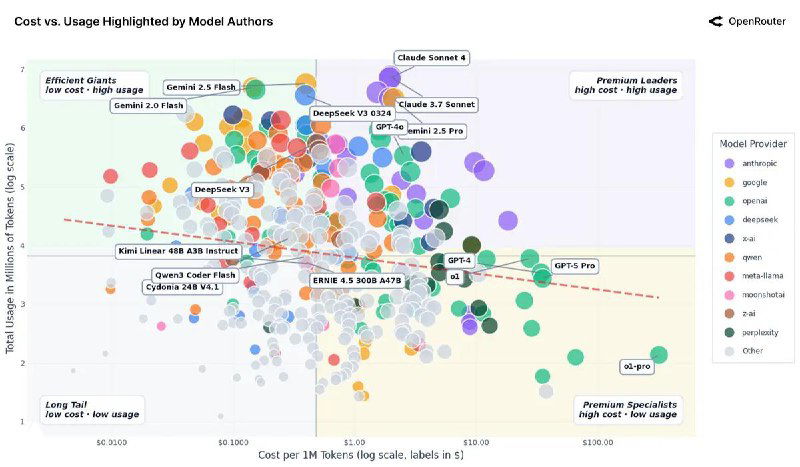Image resolution: width=800 pixels, height=467 pixels.
Task: Select the green openai legend marker
Action: 731,200
